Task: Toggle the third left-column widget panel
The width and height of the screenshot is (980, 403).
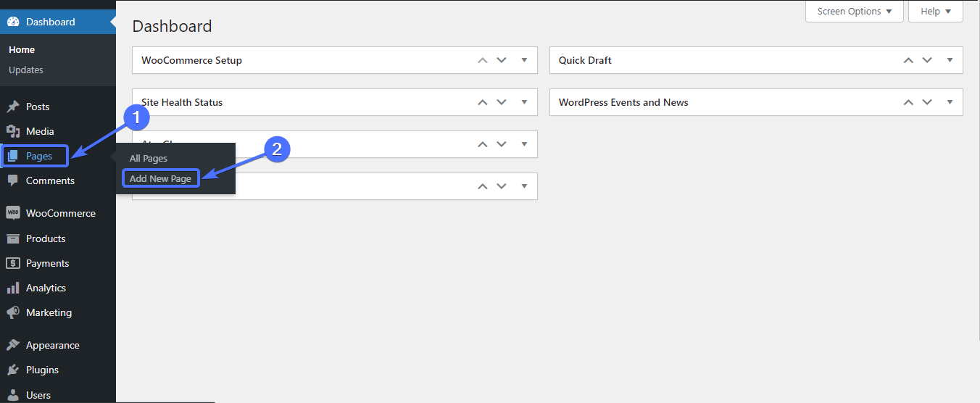Action: [524, 144]
